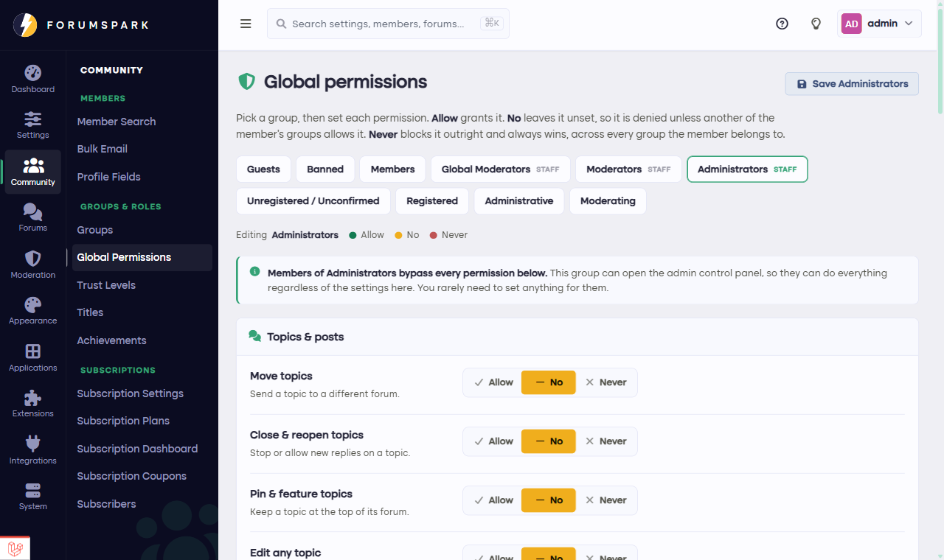This screenshot has width=944, height=560.
Task: Click the ForumSpark lightning logo
Action: (25, 25)
